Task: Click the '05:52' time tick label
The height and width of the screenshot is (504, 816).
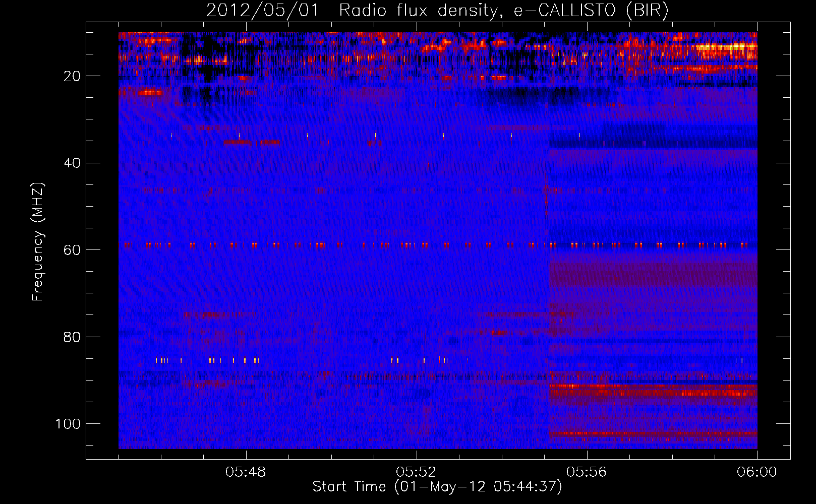Action: coord(416,472)
